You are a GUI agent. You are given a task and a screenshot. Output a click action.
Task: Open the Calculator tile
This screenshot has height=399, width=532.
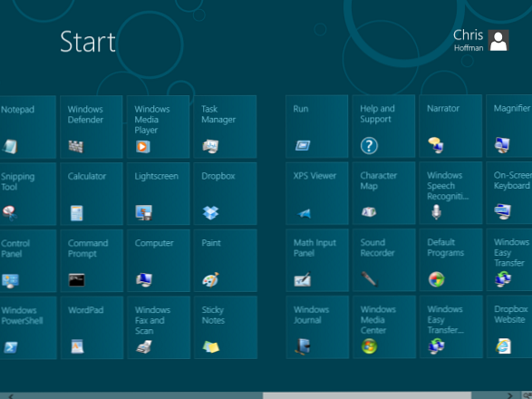pyautogui.click(x=92, y=193)
